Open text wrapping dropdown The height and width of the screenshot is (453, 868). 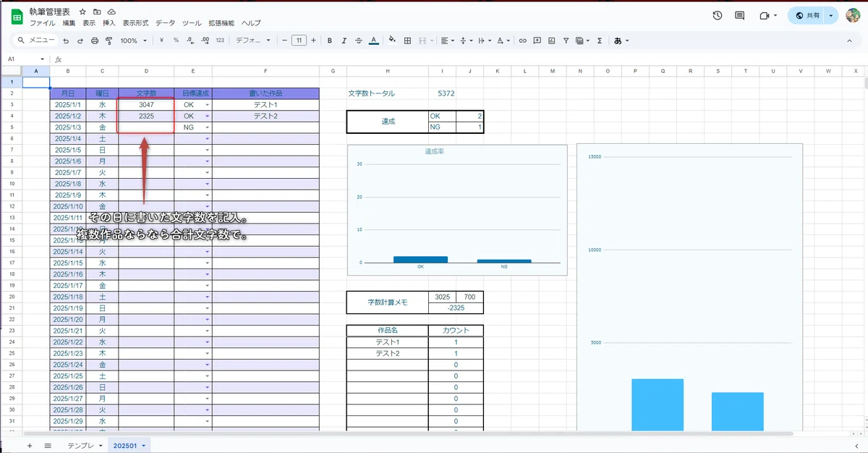click(485, 41)
